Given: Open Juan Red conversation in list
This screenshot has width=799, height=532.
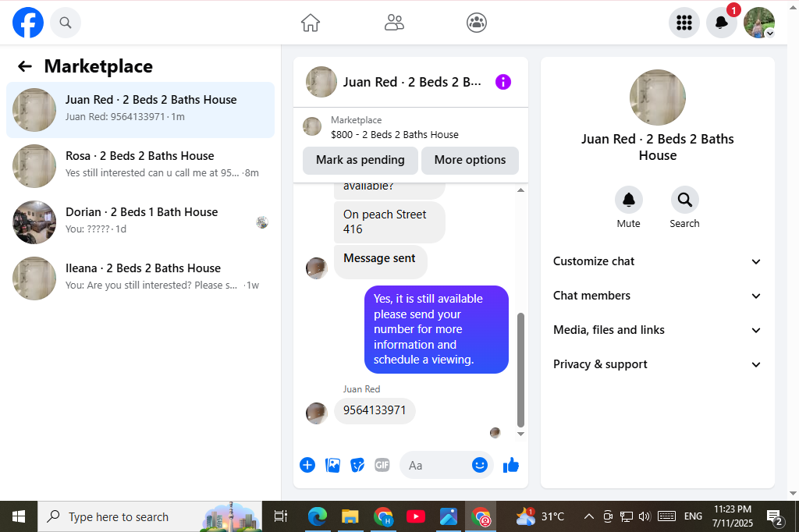Looking at the screenshot, I should [140, 110].
